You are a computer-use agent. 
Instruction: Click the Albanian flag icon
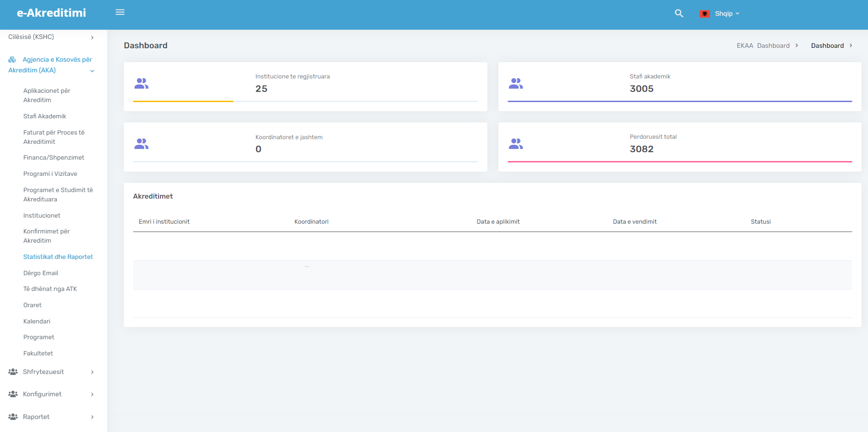(x=705, y=14)
